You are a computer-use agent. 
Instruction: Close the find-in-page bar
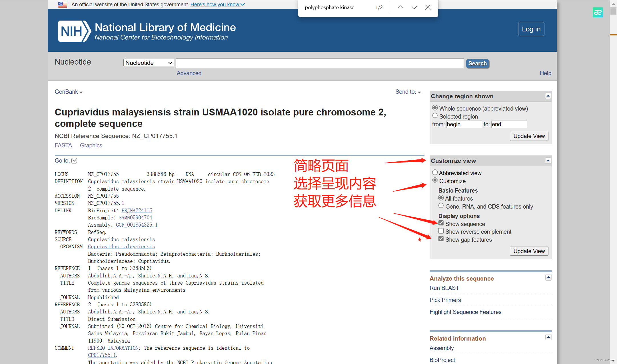click(428, 7)
